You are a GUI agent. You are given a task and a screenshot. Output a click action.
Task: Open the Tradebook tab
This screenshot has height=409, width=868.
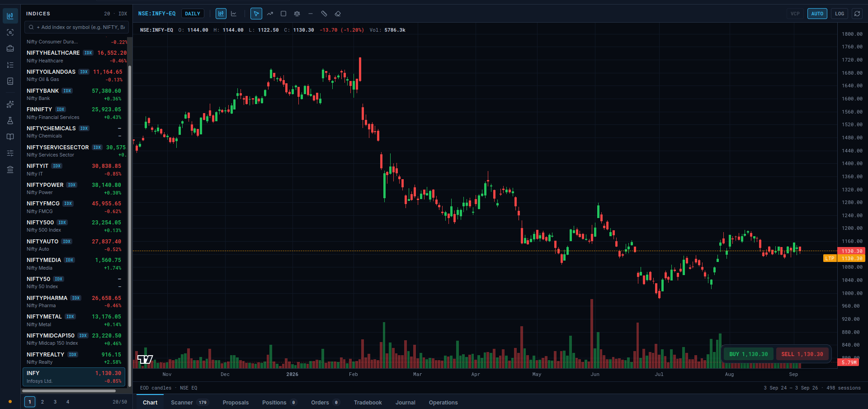click(368, 402)
